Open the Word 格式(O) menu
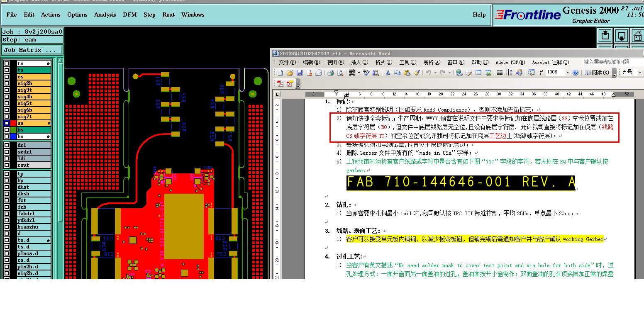This screenshot has width=644, height=314. (x=383, y=62)
